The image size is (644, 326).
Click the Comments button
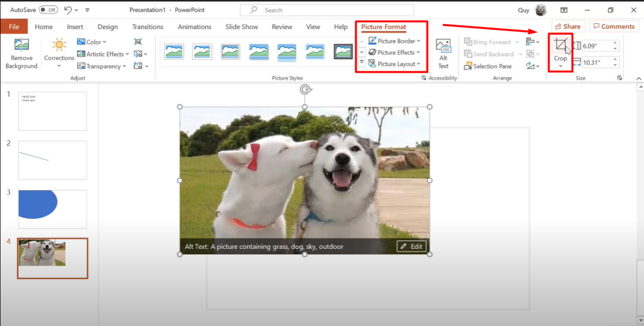614,26
